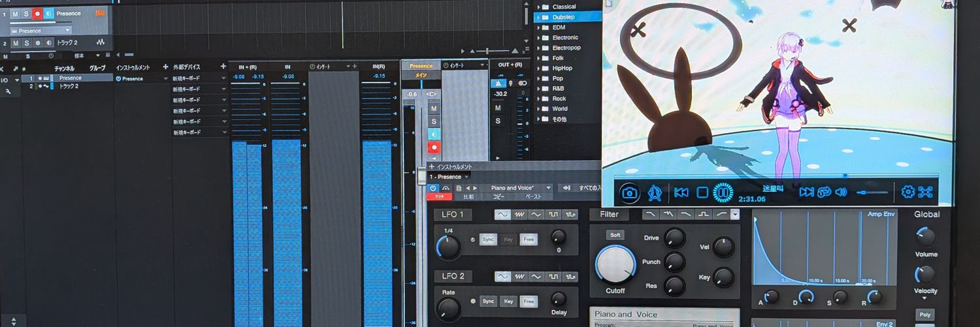The height and width of the screenshot is (327, 980).
Task: Click the fullscreen expand icon in the player
Action: coord(925,192)
